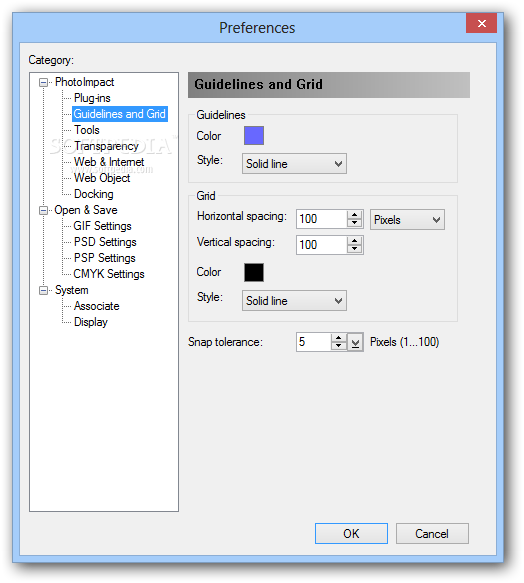Increase Horizontal spacing with up arrow
524x583 pixels.
355,215
